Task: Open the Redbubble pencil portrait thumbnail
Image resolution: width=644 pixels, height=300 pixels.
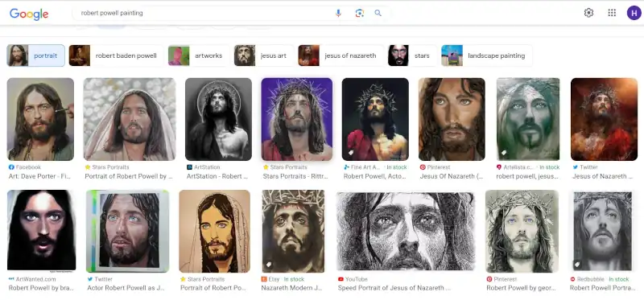Action: pos(602,231)
